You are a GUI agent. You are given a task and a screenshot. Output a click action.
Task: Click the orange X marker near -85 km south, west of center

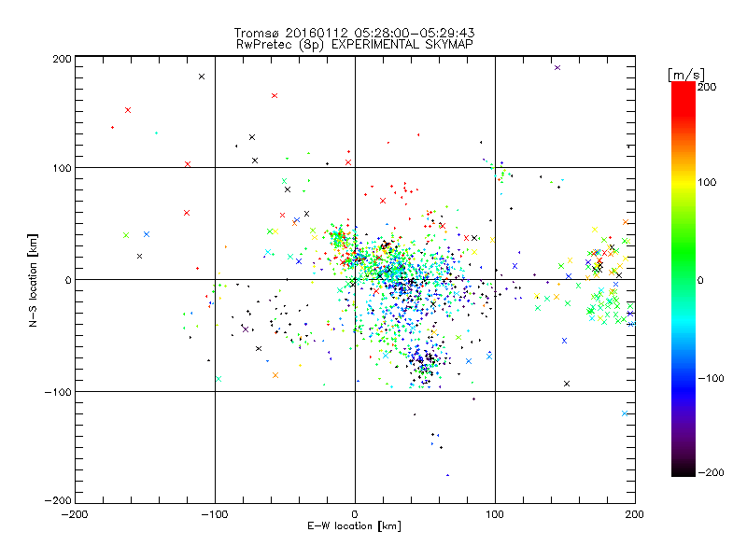pyautogui.click(x=275, y=375)
